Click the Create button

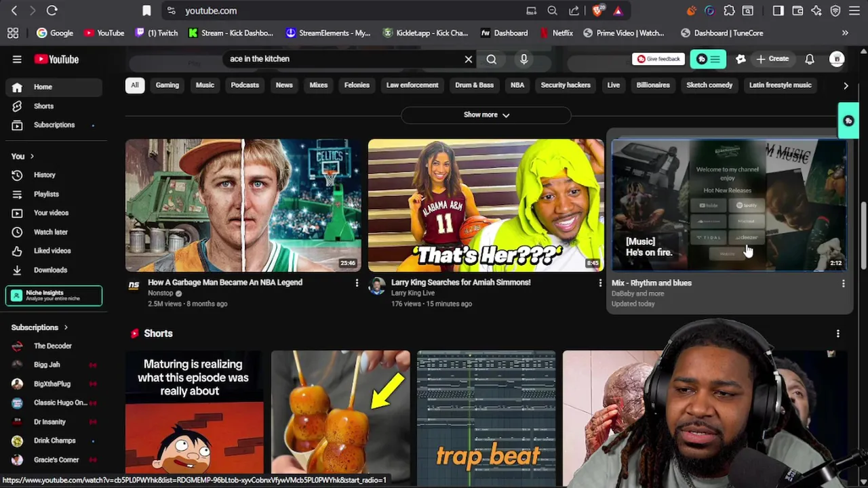pos(772,59)
